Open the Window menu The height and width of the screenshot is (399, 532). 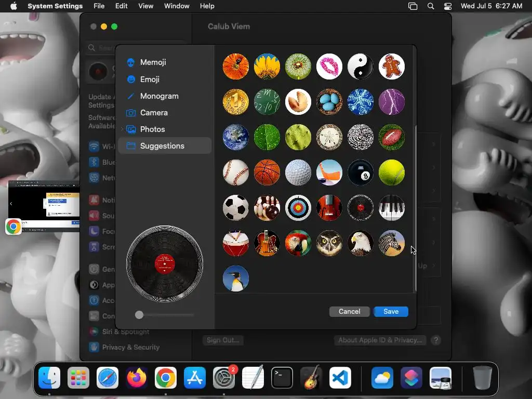click(177, 6)
